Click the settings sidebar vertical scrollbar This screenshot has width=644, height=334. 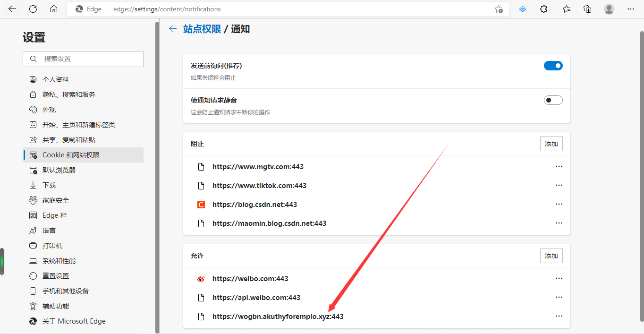pyautogui.click(x=157, y=177)
